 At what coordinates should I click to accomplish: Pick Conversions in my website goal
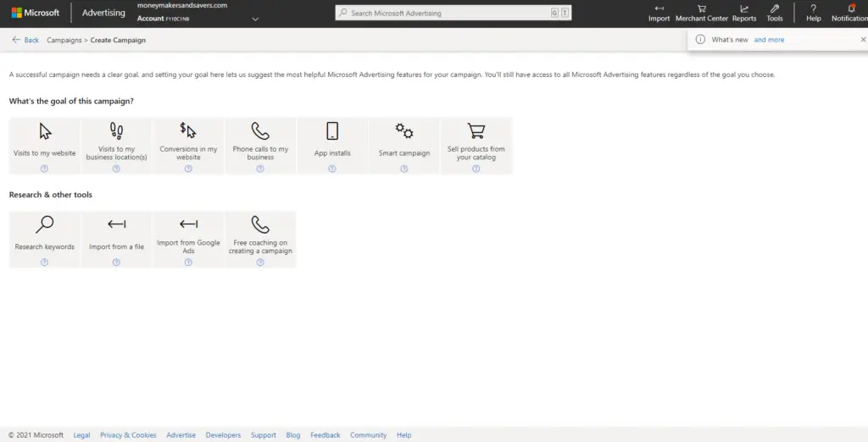188,146
